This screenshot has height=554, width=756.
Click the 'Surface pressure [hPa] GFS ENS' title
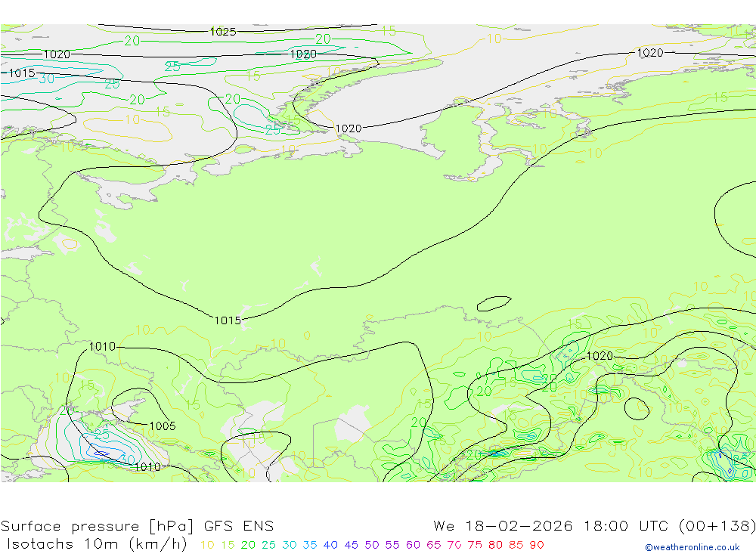tap(137, 525)
